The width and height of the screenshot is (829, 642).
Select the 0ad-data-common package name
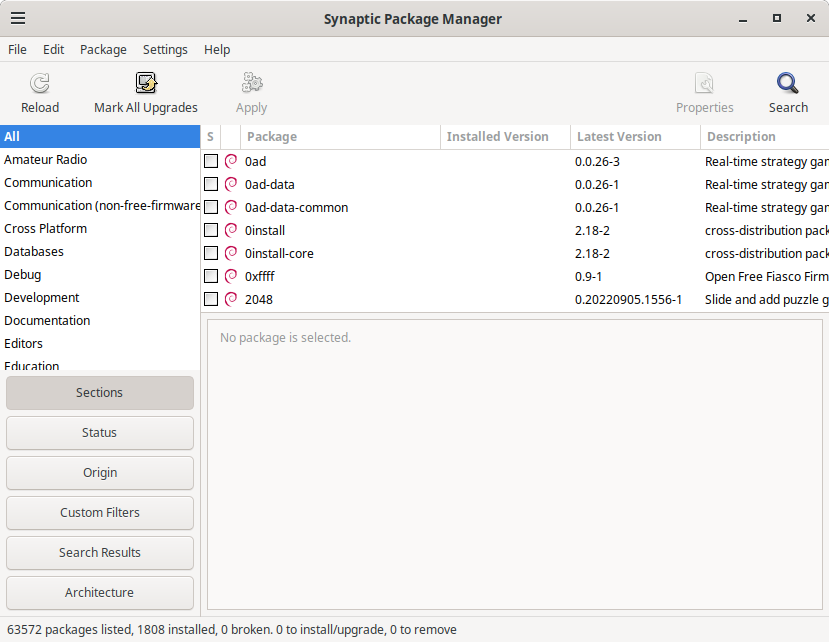click(297, 207)
